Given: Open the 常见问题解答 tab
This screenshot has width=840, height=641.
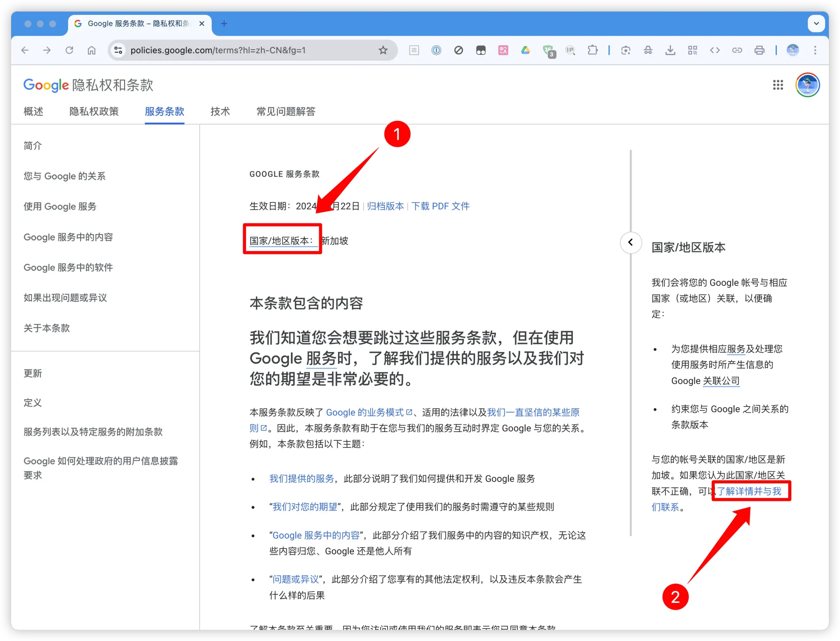Looking at the screenshot, I should coord(286,111).
